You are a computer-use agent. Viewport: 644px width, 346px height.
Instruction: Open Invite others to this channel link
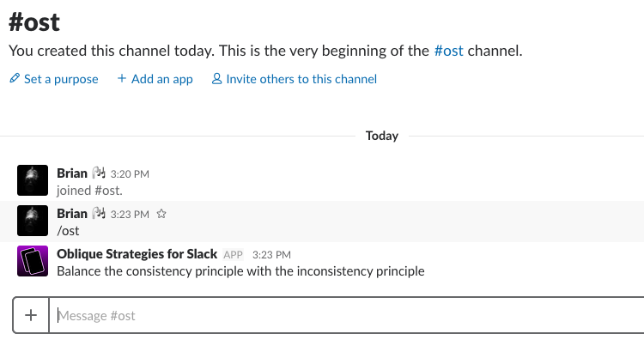pos(301,79)
